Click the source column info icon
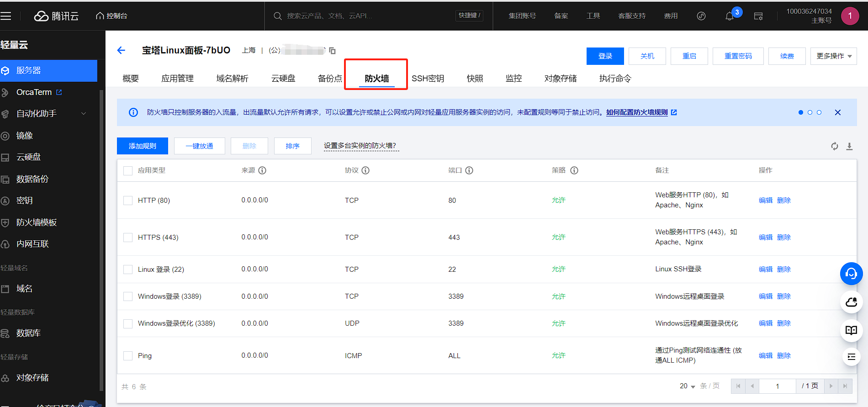868x407 pixels. tap(262, 170)
